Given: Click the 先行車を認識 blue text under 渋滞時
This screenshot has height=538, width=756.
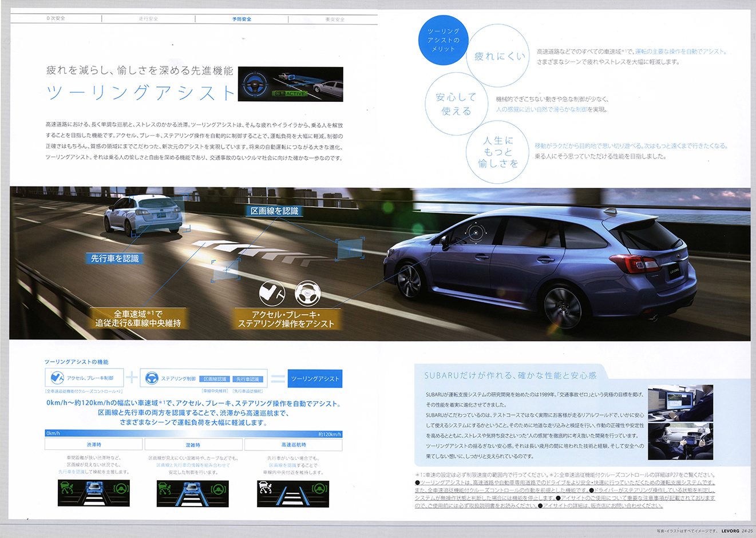Looking at the screenshot, I should coord(72,472).
